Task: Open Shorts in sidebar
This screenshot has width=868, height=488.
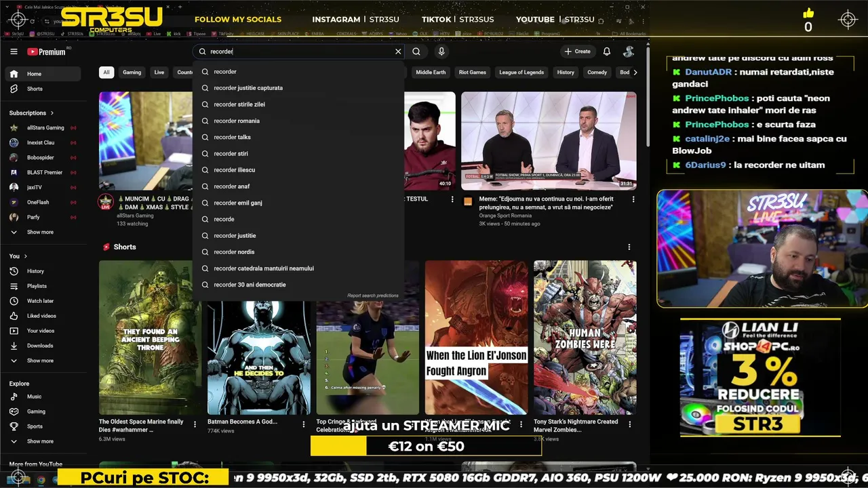Action: 43,89
